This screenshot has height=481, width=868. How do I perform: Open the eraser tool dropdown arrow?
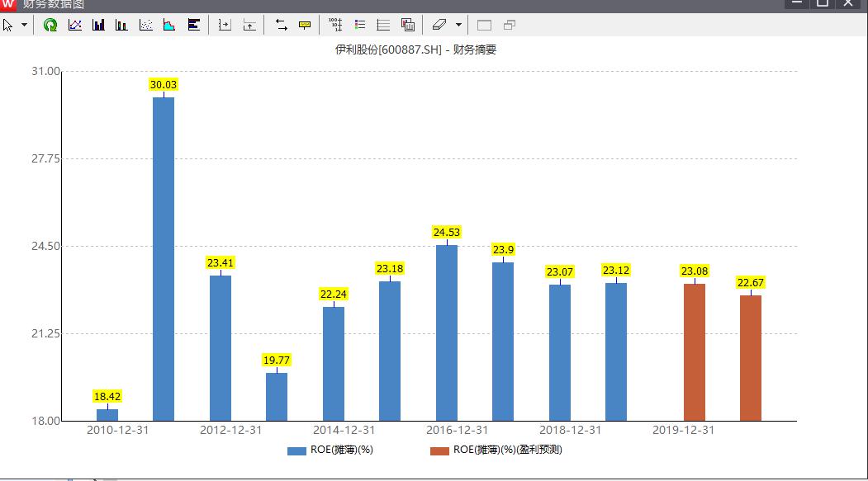click(x=458, y=26)
